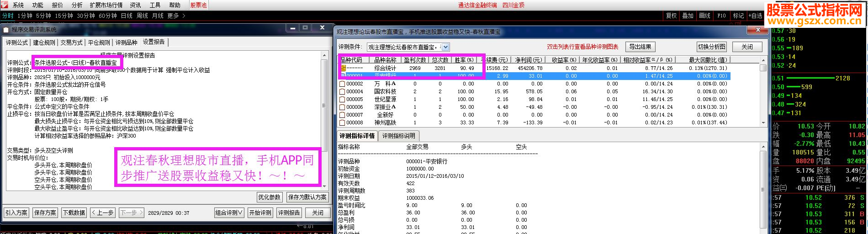Switch chart to 5分钟 period
Screen dimensions: 868x234
tap(44, 16)
